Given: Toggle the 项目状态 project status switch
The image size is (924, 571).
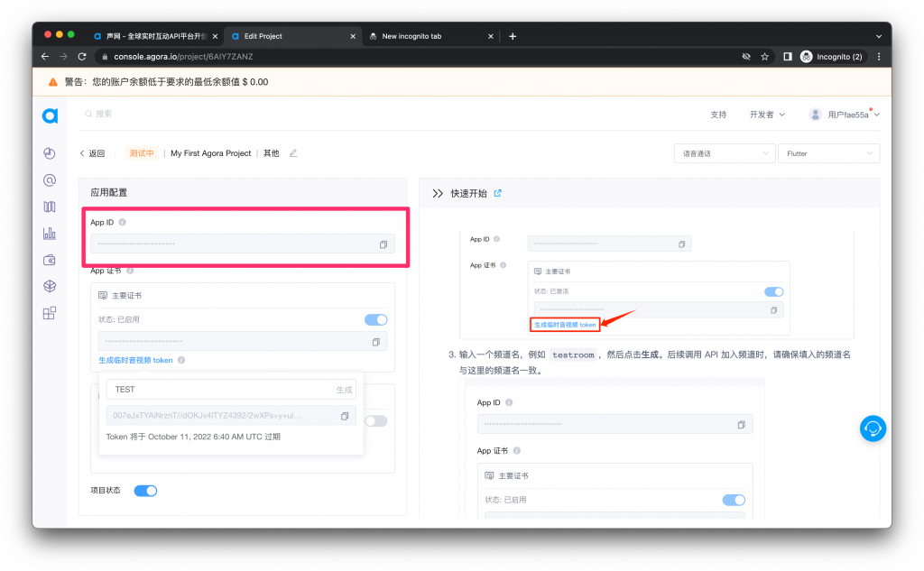Looking at the screenshot, I should (145, 491).
